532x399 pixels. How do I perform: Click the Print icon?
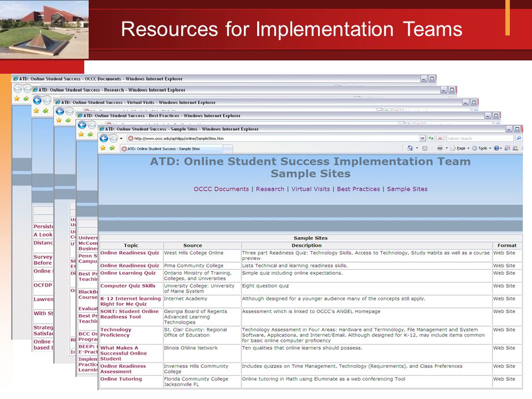440,149
